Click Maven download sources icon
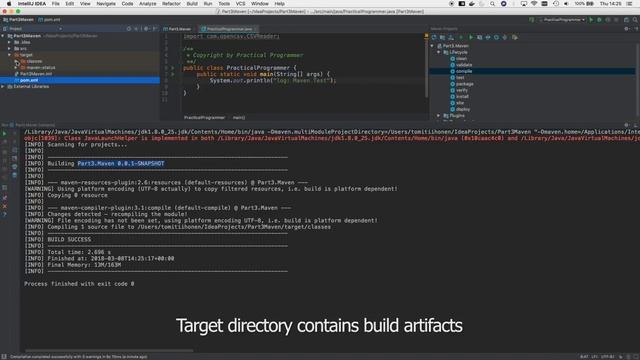Screen dimensions: 640x360 coord(451,37)
